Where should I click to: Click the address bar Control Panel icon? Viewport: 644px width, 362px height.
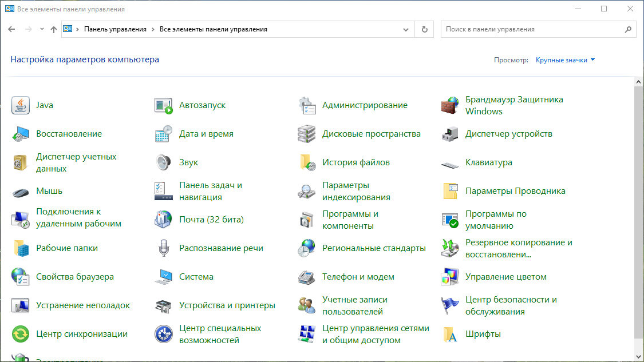coord(68,29)
